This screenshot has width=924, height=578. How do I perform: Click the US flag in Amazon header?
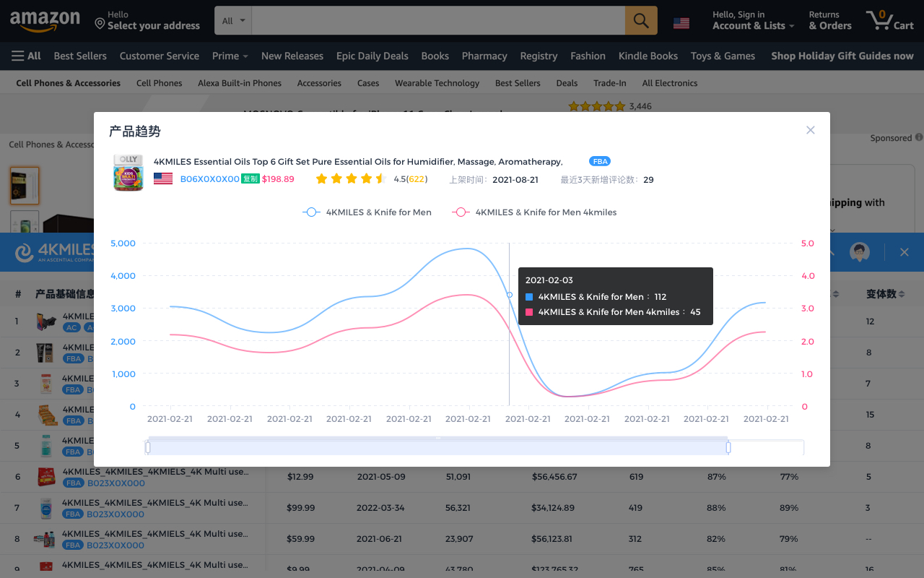point(681,23)
